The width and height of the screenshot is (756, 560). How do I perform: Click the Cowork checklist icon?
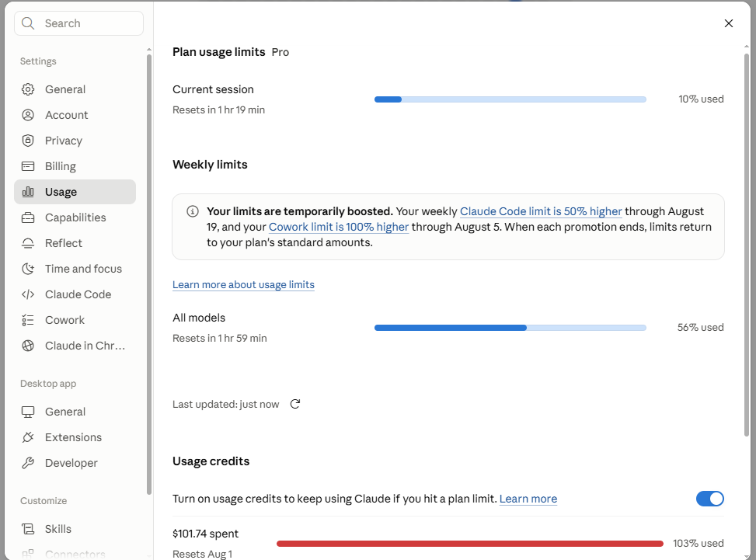(28, 320)
